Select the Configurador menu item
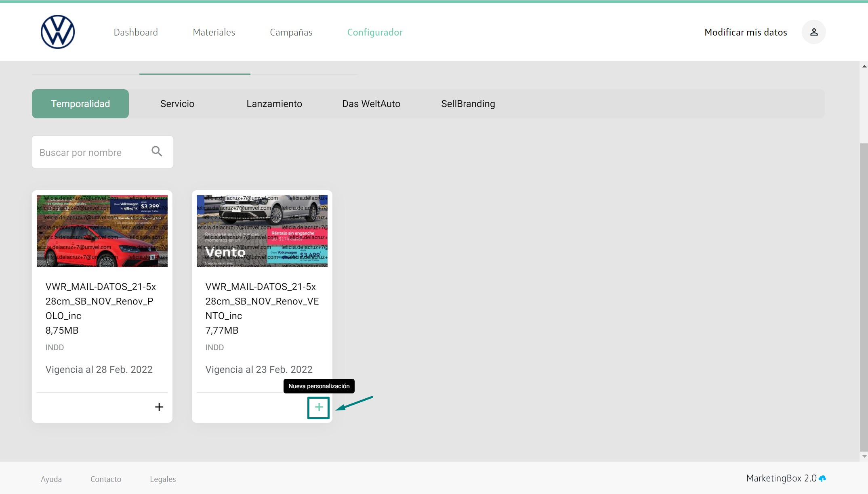This screenshot has width=868, height=494. coord(374,32)
